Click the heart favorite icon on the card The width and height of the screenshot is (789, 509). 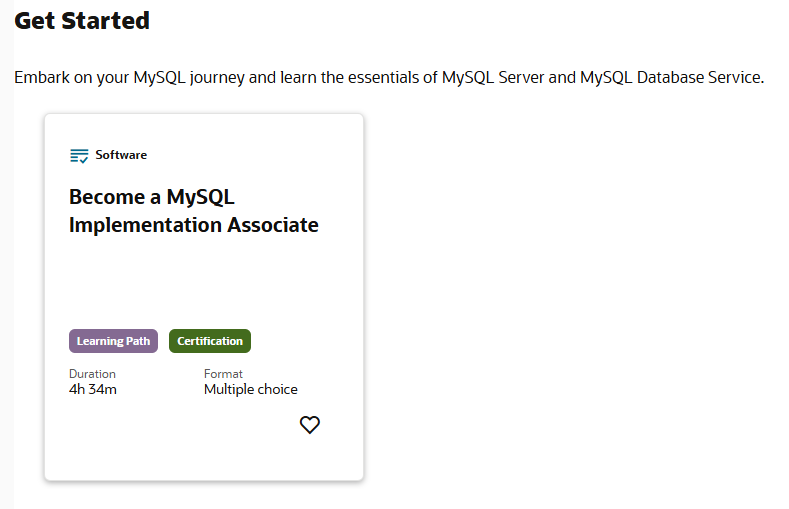coord(310,425)
